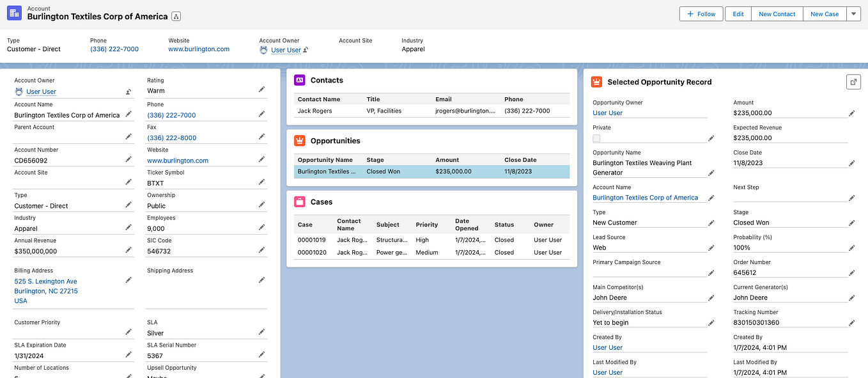Click the Cases panel icon
This screenshot has height=378, width=868.
299,201
